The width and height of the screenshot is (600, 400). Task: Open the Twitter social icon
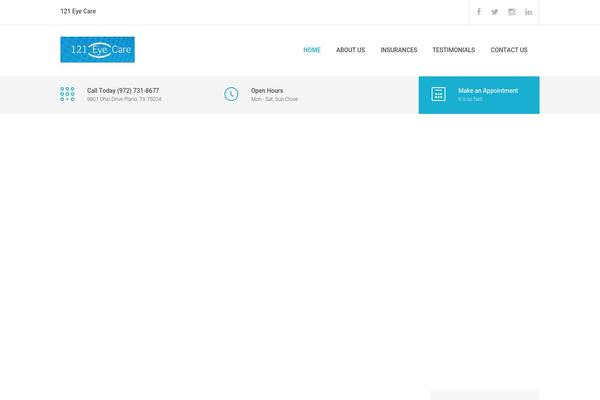pos(495,12)
